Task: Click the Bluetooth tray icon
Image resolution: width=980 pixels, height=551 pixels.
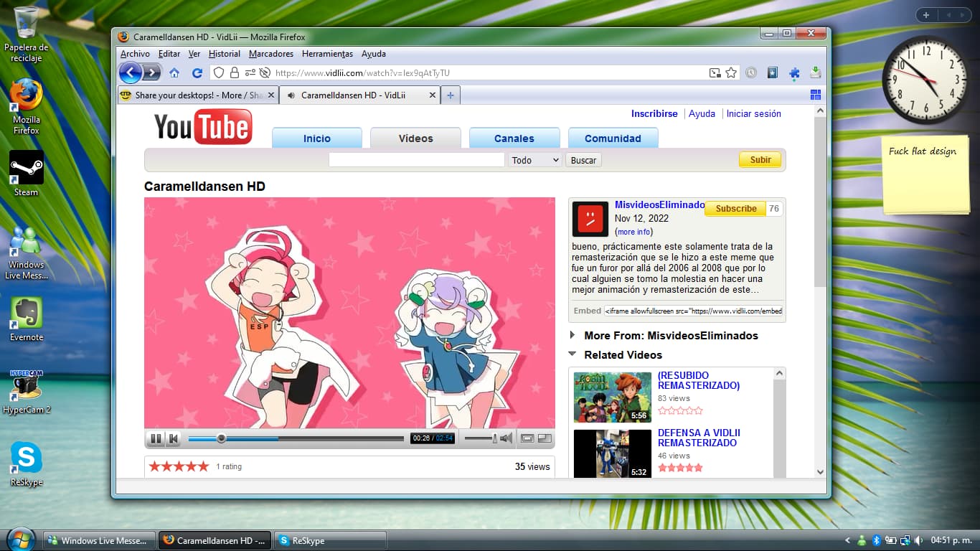Action: 876,540
